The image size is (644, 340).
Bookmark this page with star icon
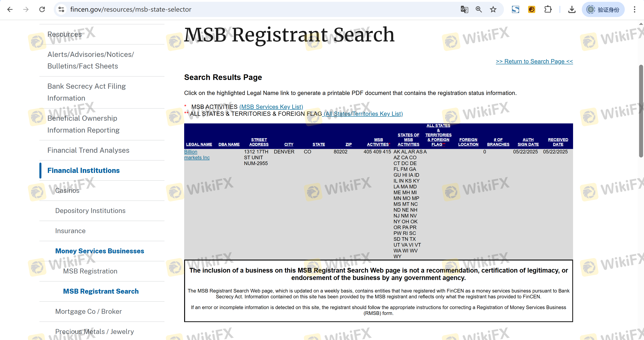coord(493,9)
